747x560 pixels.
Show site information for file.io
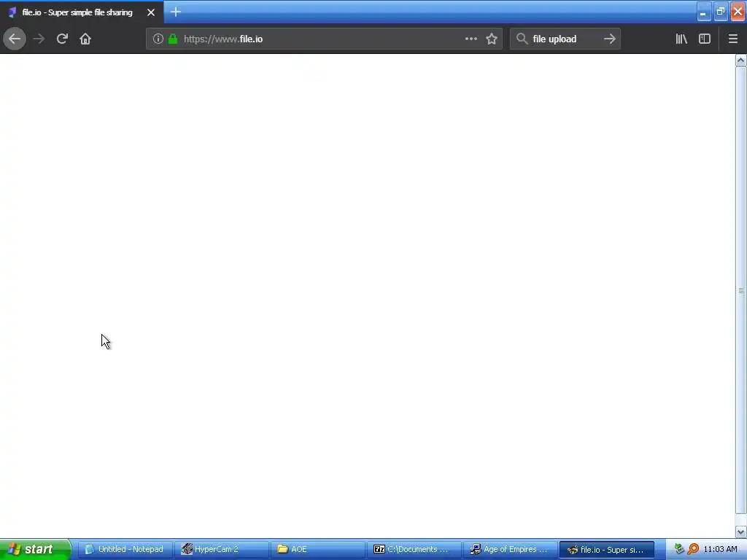(x=158, y=39)
